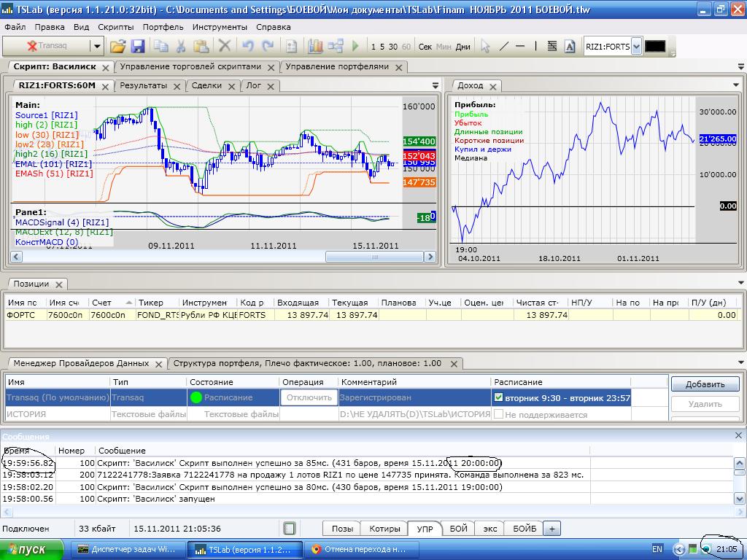This screenshot has height=560, width=747.
Task: Click the save floppy disk icon
Action: tap(137, 46)
